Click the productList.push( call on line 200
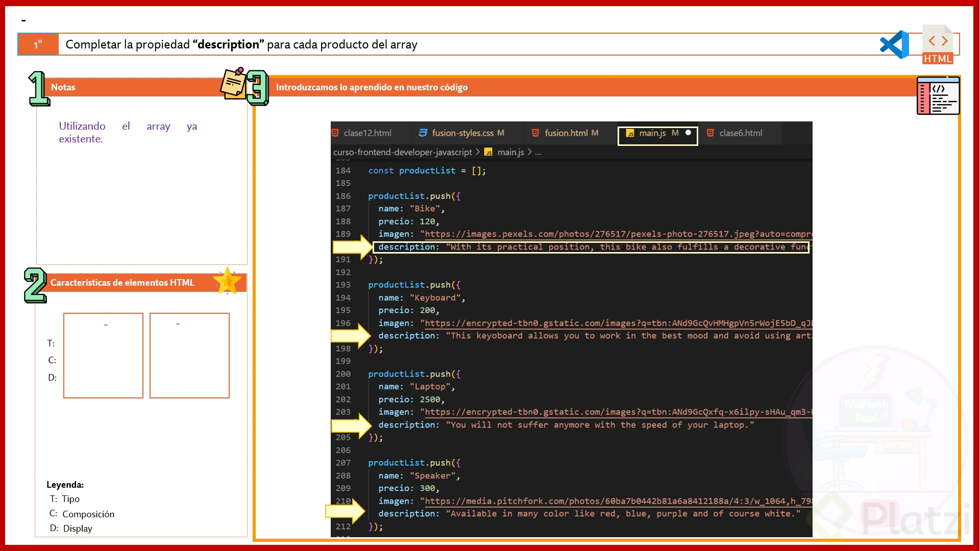 tap(414, 374)
